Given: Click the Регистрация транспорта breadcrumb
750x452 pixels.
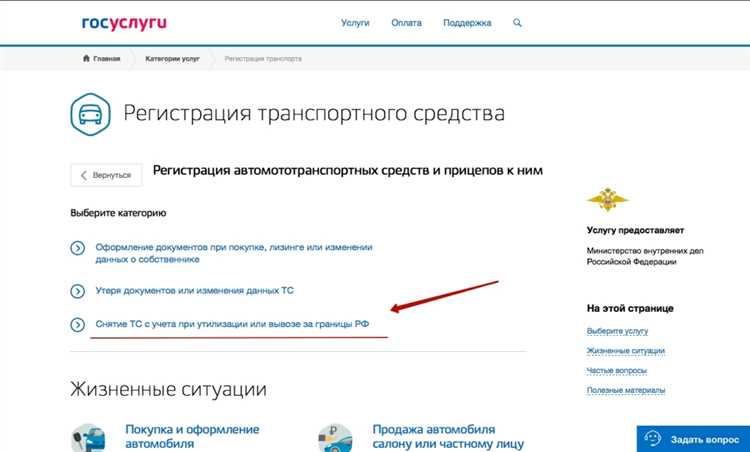Looking at the screenshot, I should click(x=263, y=59).
